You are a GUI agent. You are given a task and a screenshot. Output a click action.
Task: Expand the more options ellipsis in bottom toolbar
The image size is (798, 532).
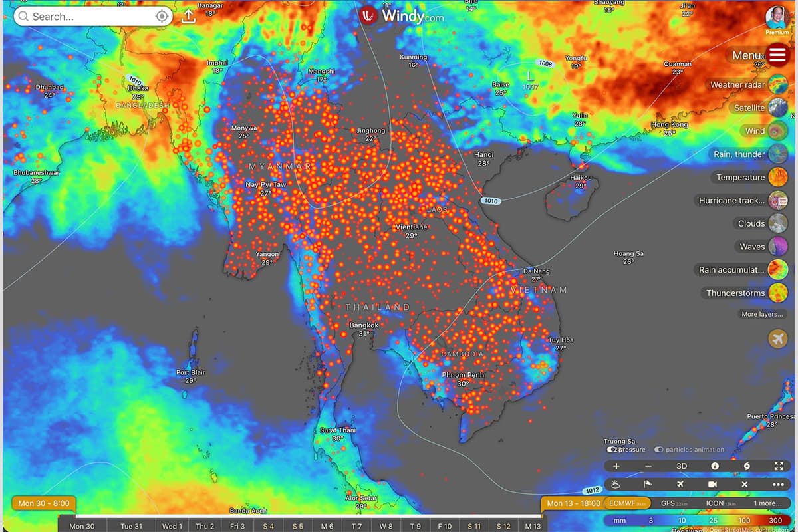point(778,484)
